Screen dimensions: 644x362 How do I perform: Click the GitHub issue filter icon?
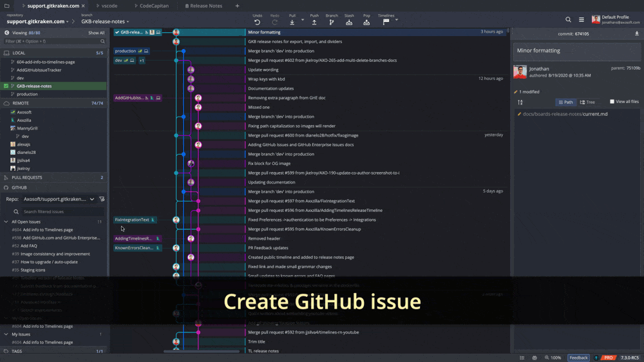pyautogui.click(x=102, y=199)
